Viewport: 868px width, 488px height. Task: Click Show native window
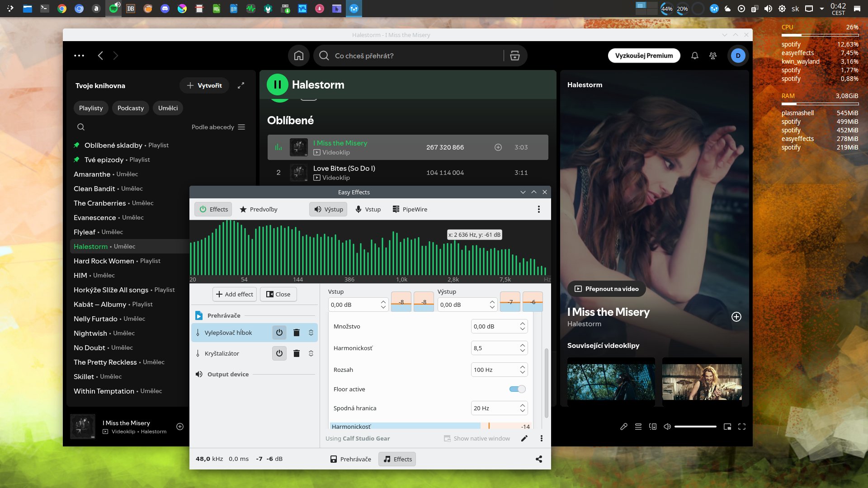477,438
